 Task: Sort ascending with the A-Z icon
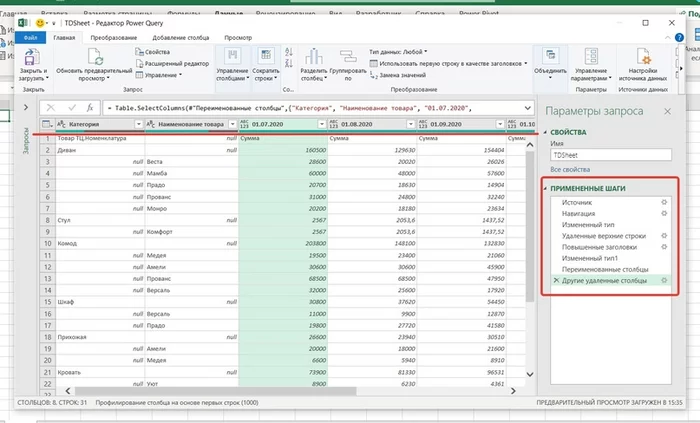click(288, 52)
